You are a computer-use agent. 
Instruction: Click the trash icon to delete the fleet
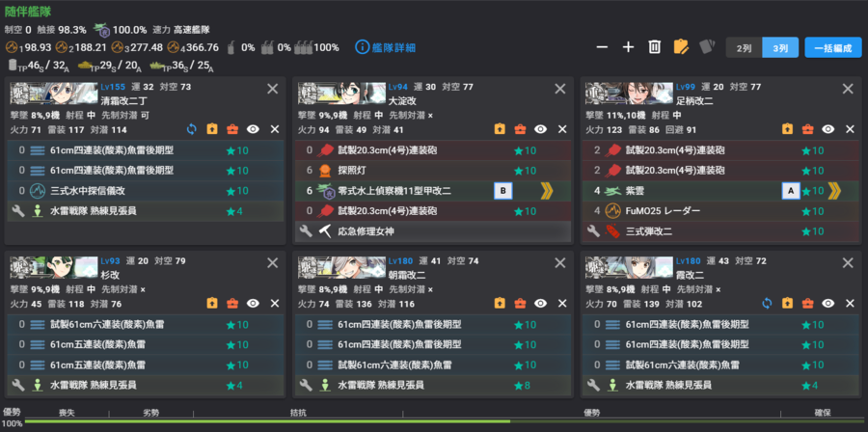pos(654,47)
